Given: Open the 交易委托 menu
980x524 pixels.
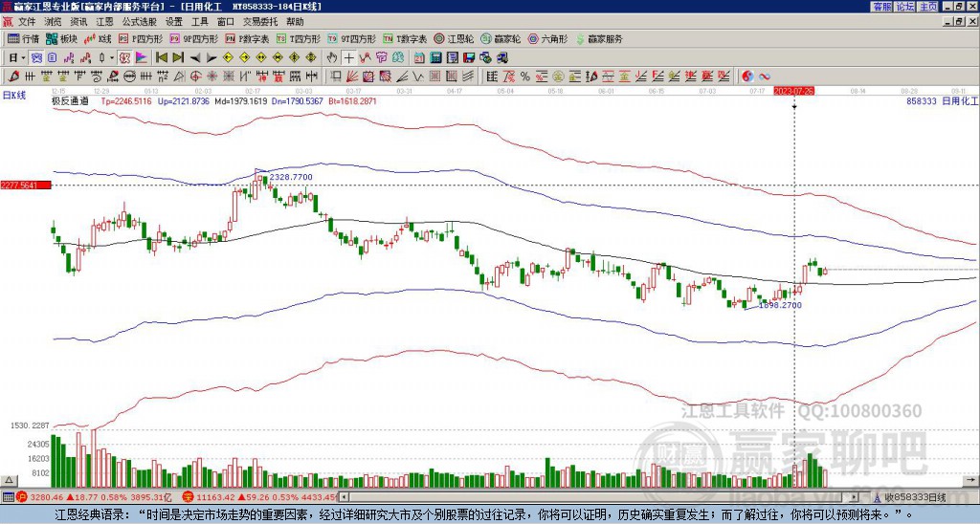Looking at the screenshot, I should 260,22.
